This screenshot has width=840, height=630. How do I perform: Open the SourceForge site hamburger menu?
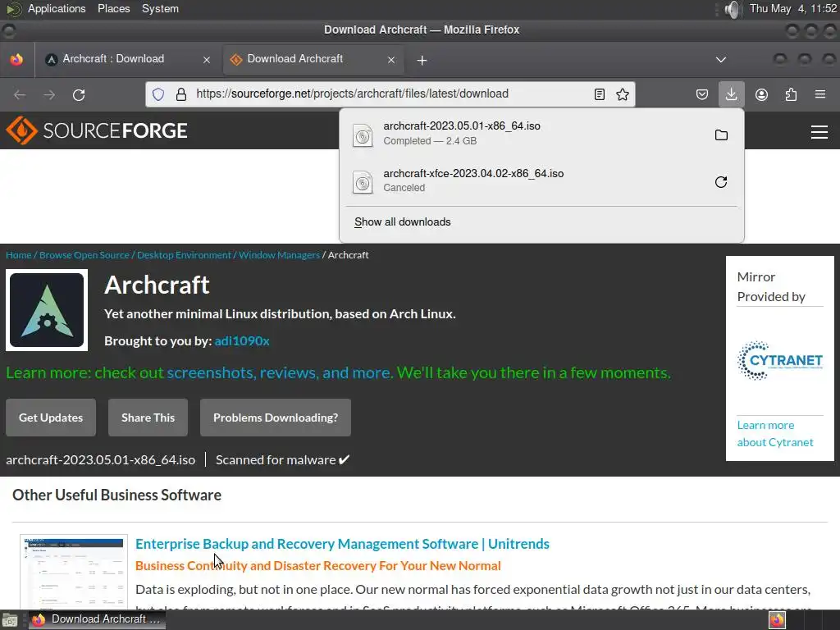pos(819,132)
